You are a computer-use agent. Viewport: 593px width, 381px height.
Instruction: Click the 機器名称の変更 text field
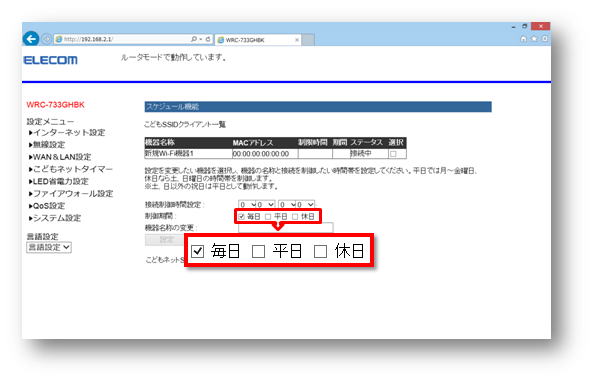pos(286,227)
